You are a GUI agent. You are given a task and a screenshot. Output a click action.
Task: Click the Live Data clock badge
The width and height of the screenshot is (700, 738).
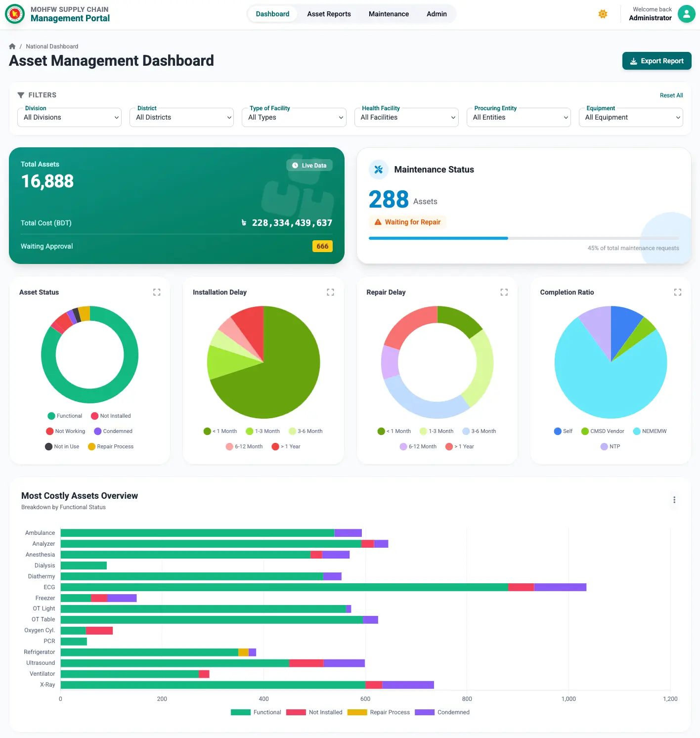pyautogui.click(x=309, y=165)
